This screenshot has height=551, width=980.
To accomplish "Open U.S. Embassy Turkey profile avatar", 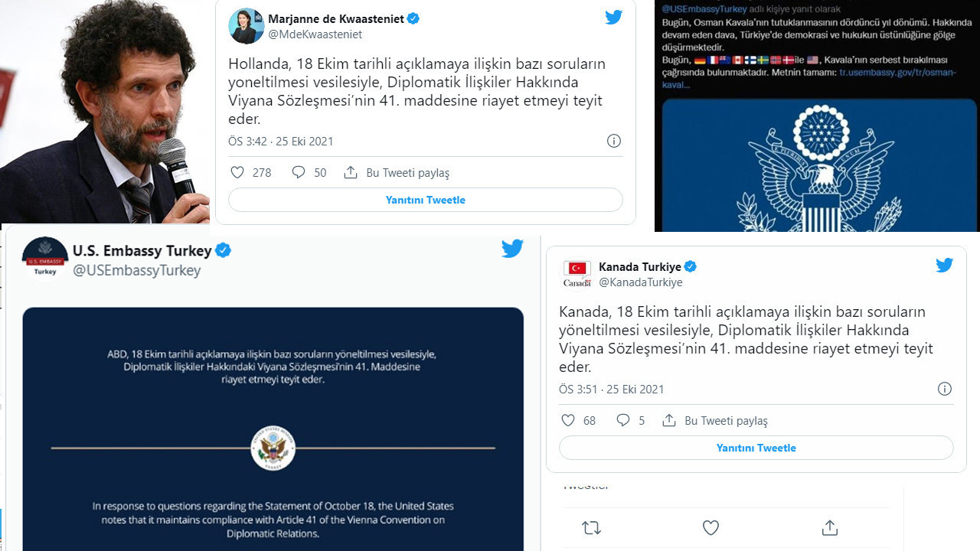I will (x=45, y=259).
